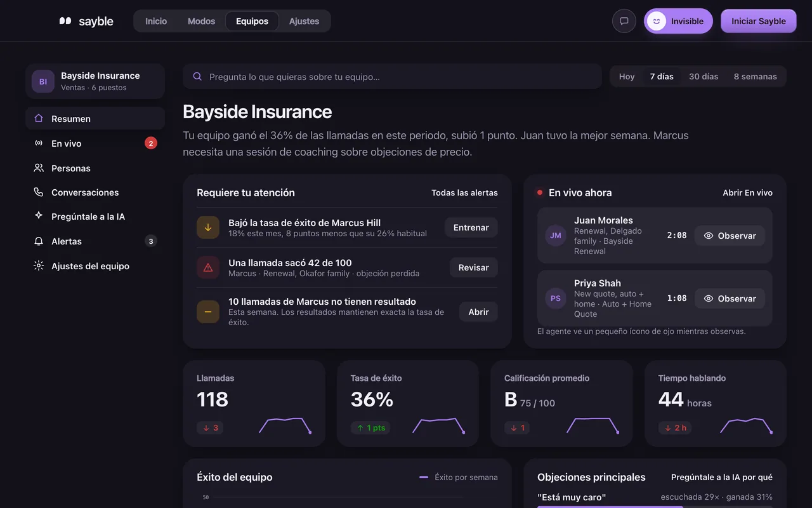Open the Todas las alertas link
The width and height of the screenshot is (812, 508).
click(x=464, y=192)
